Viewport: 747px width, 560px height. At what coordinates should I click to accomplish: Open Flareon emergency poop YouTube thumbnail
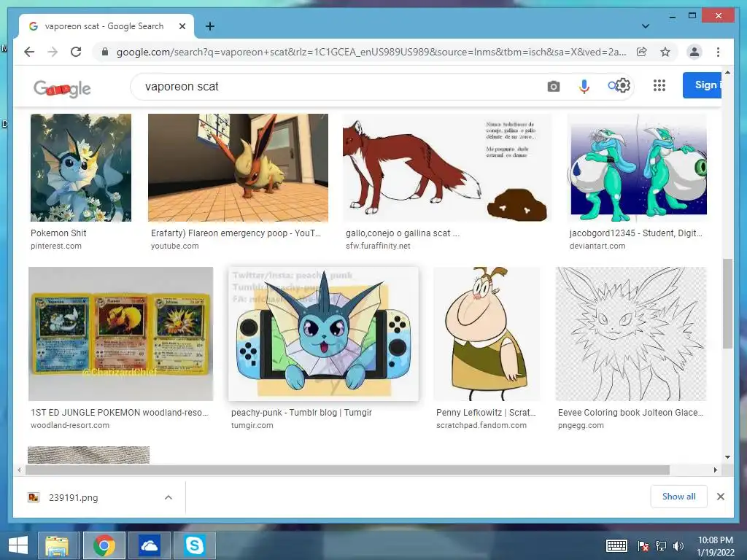pos(238,168)
